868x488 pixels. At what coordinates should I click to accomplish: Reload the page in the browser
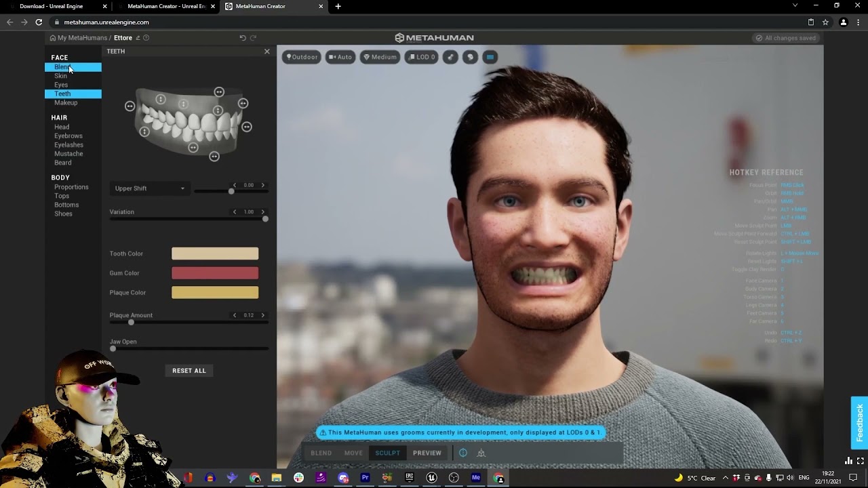(x=39, y=22)
